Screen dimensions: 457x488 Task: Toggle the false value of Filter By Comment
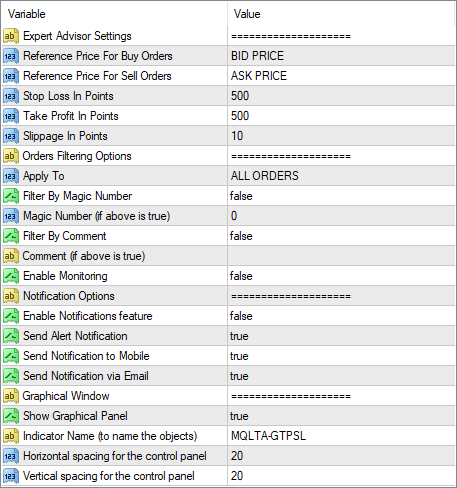coord(341,236)
